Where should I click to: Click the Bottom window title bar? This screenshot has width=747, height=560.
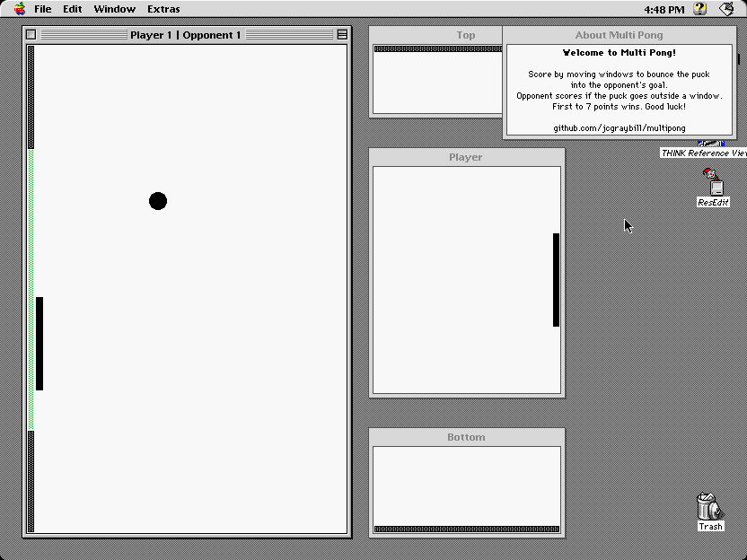click(x=466, y=437)
